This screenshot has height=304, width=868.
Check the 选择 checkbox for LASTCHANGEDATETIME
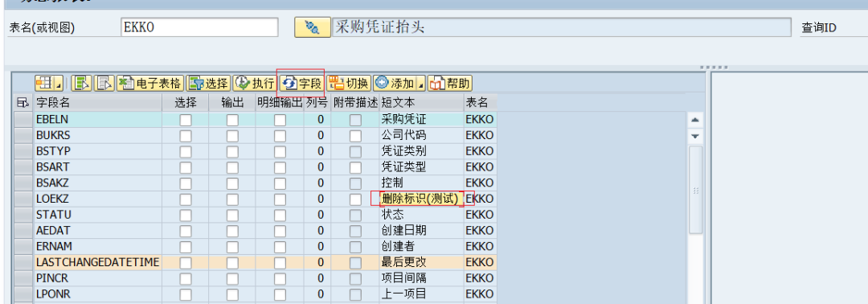[x=186, y=262]
